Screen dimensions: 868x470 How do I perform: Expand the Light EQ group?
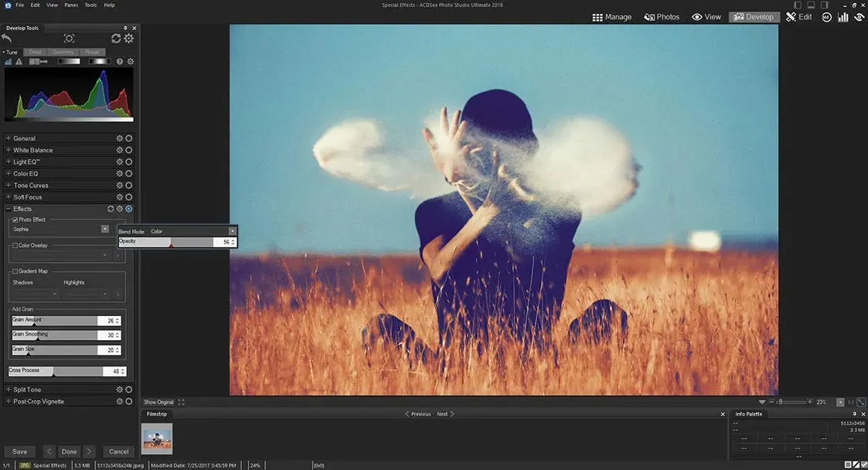[9, 162]
